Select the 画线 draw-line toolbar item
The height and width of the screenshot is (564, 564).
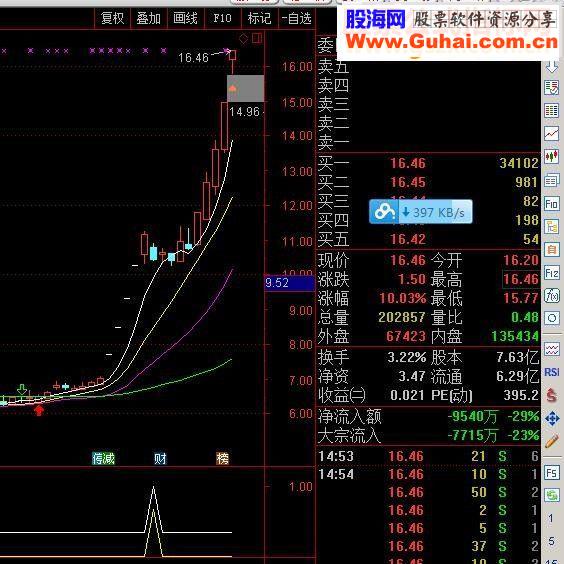pyautogui.click(x=185, y=18)
